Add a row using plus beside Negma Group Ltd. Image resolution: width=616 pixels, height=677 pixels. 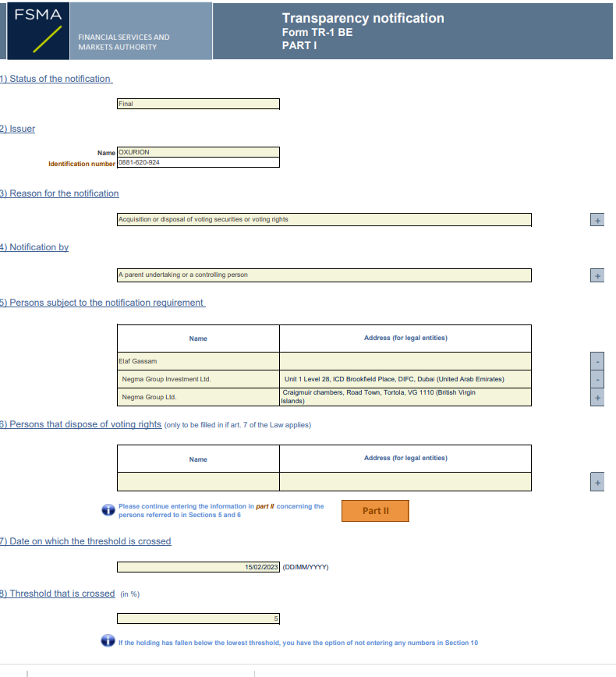[x=597, y=398]
